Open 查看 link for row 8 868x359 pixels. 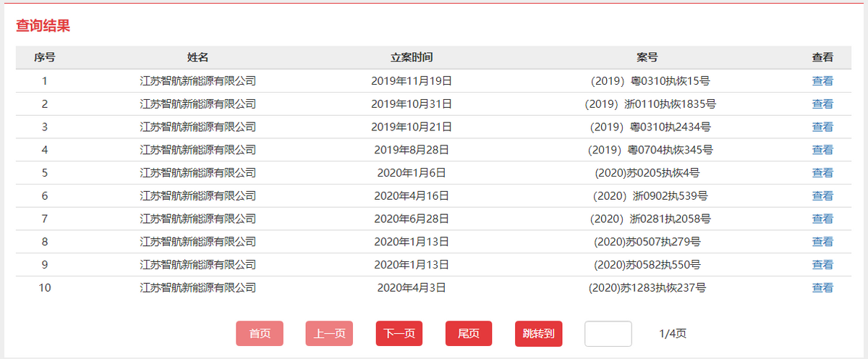pos(822,242)
